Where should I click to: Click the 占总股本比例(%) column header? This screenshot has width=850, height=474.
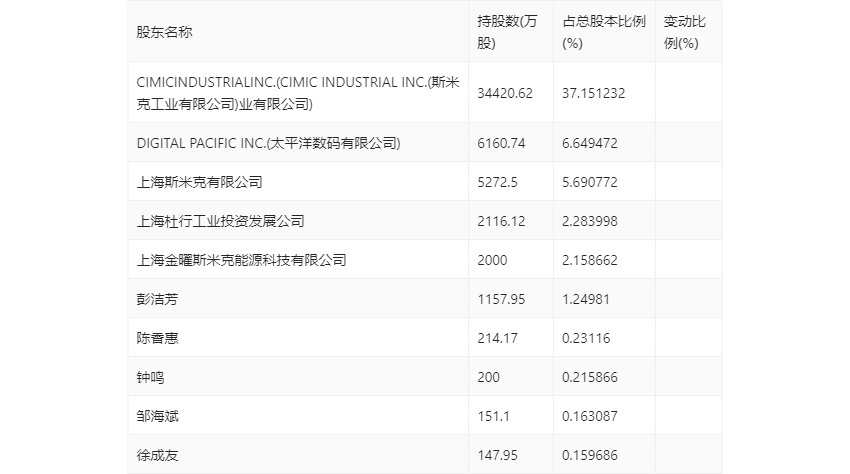click(604, 32)
